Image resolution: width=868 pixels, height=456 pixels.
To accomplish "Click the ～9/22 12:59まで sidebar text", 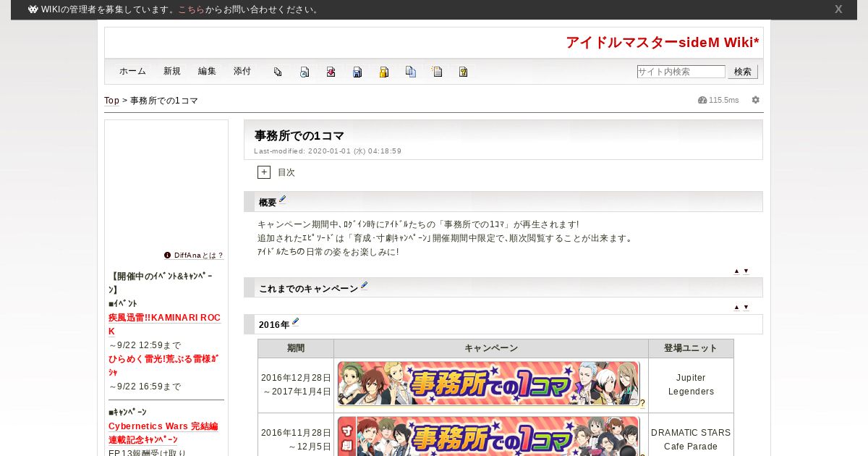I will coord(145,345).
